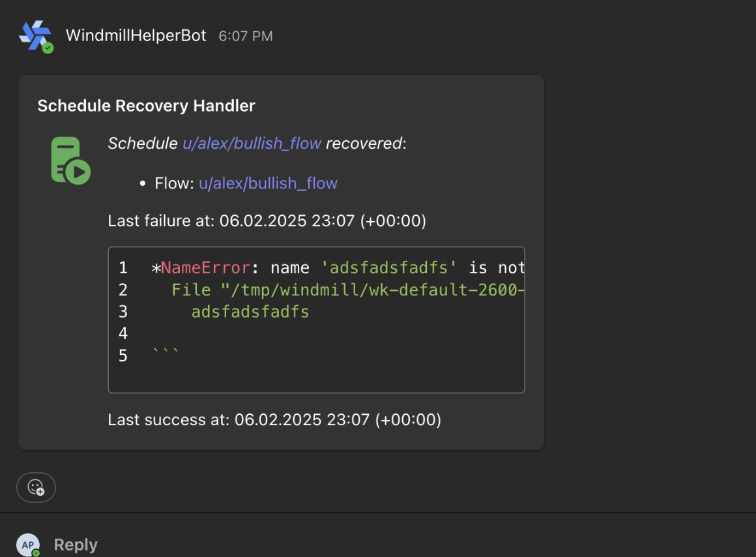The height and width of the screenshot is (557, 756).
Task: Open the bullish_flow link after the Flow bullet
Action: point(268,183)
